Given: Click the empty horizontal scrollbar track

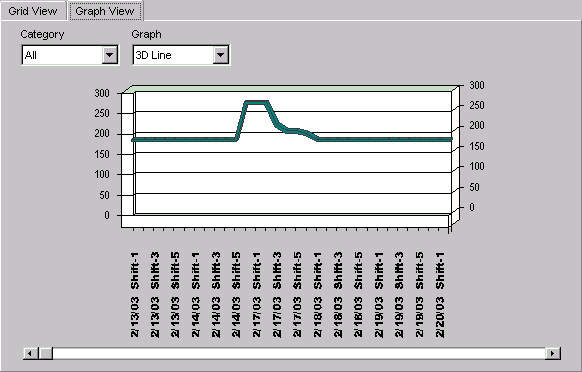Looking at the screenshot, I should click(299, 353).
